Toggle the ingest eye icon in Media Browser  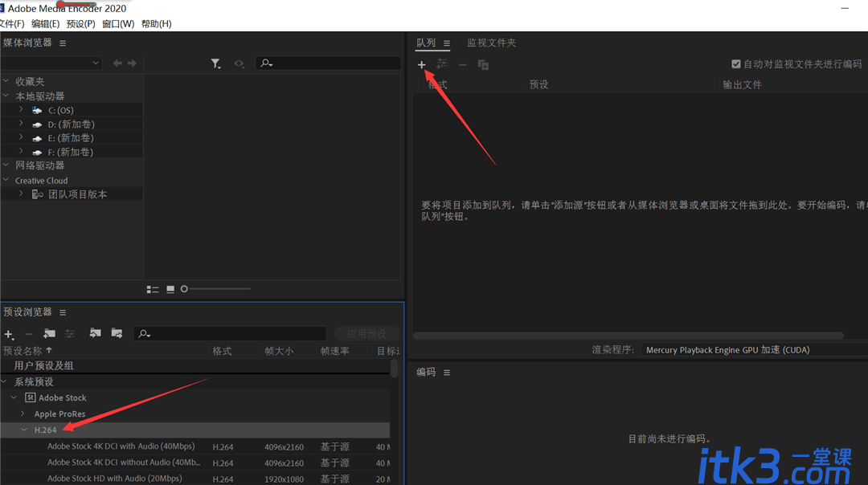[239, 63]
